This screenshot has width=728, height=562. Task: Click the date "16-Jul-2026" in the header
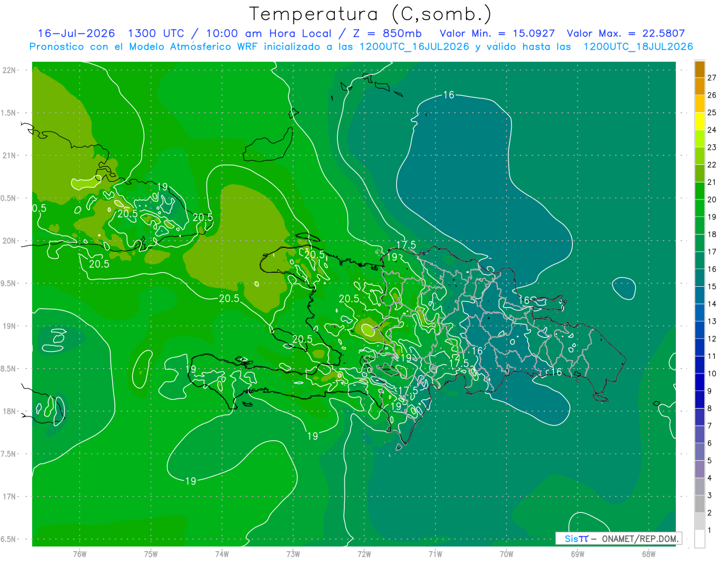click(76, 33)
